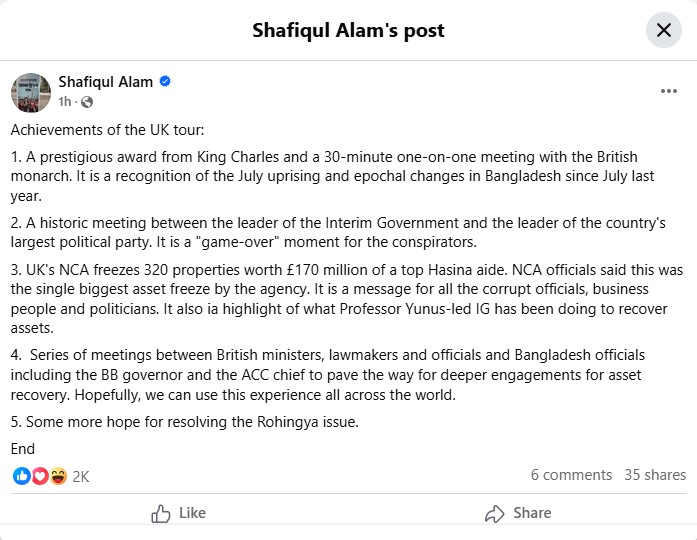This screenshot has width=697, height=540.
Task: Click the red heart reaction icon
Action: coord(40,476)
